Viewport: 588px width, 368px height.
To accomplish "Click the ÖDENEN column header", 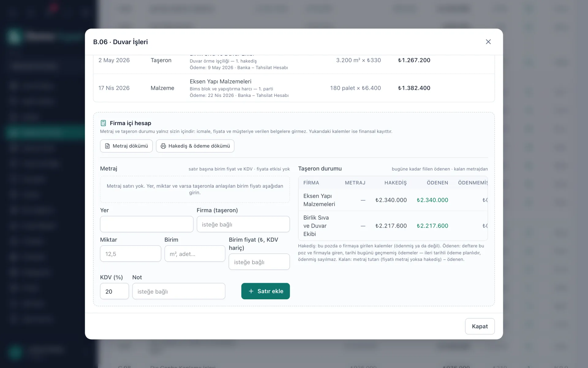I will coord(437,183).
